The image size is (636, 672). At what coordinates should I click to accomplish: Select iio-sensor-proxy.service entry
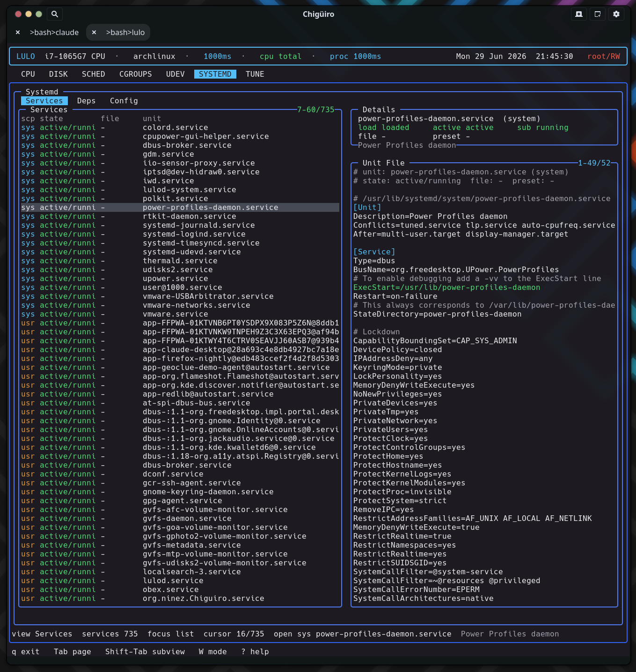coord(180,163)
